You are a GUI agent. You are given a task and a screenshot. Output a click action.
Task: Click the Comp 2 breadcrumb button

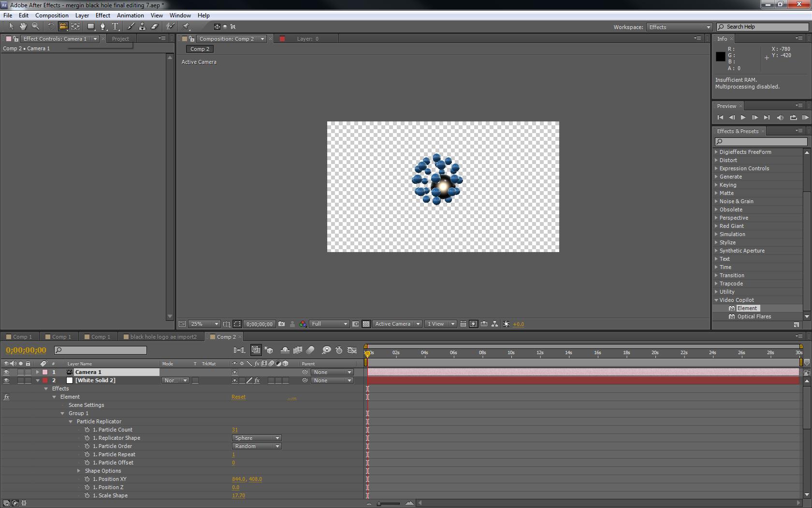coord(200,49)
